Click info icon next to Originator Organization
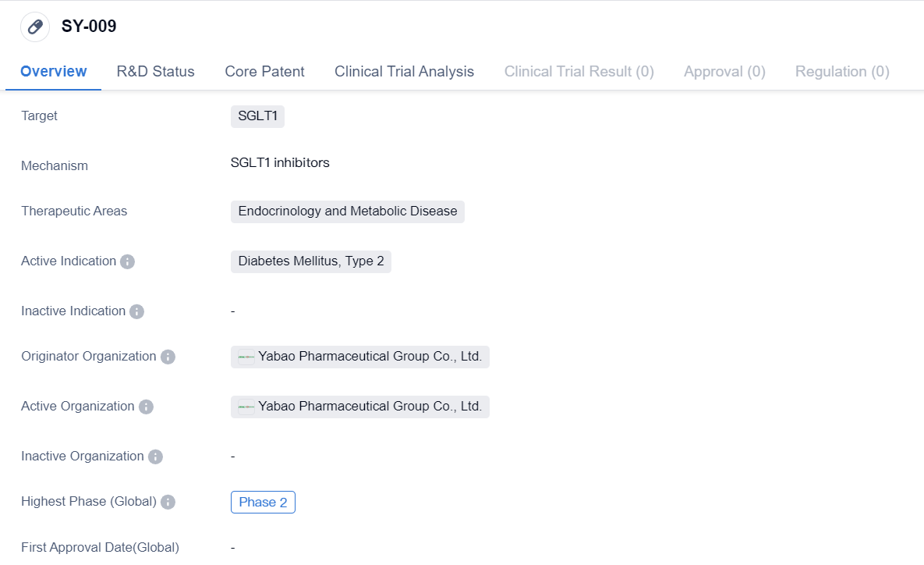Screen dimensions: 924x565 168,357
